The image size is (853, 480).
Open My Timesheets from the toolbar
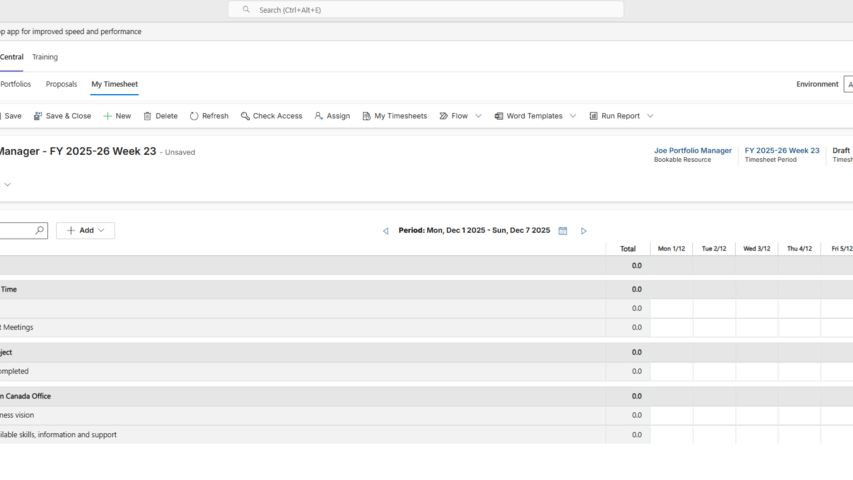point(394,116)
